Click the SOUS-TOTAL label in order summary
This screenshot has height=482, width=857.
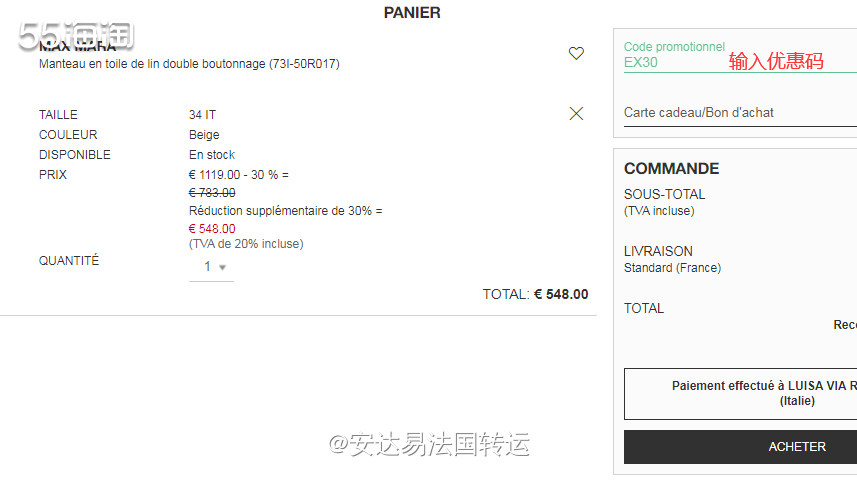[x=664, y=194]
